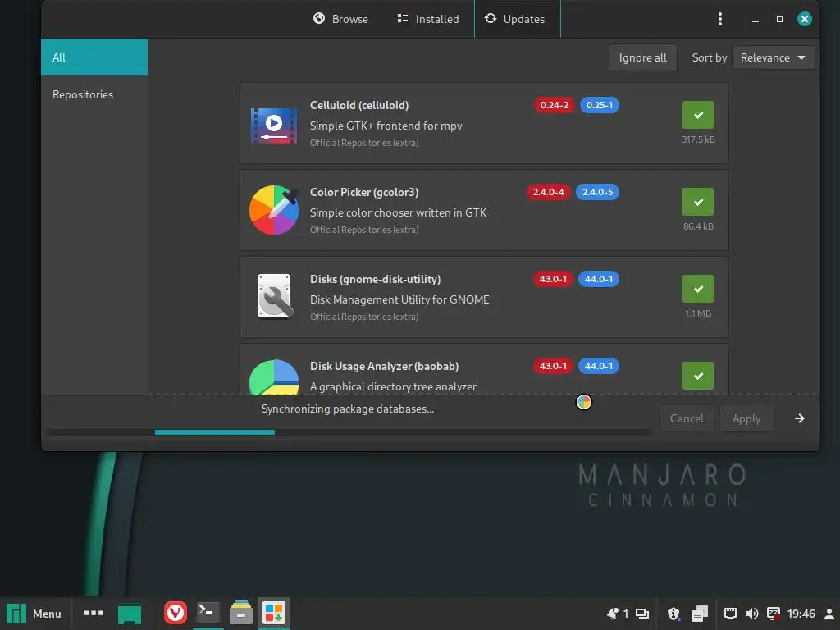Open the update shield tray icon
The image size is (840, 630).
pos(673,614)
